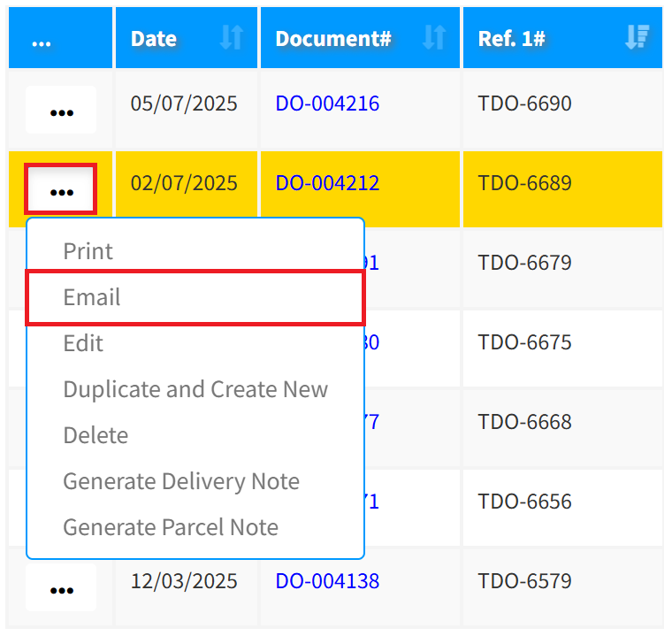Click the TDO-6656 reference cell
The width and height of the screenshot is (672, 636).
524,502
